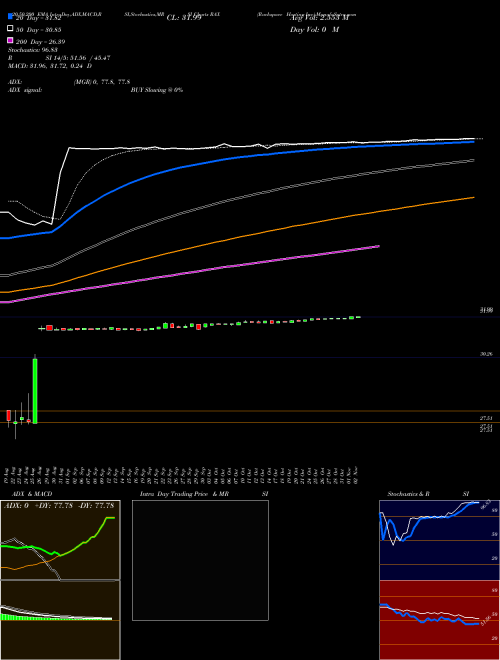Click the white 50 Day EMA legend swatch
The height and width of the screenshot is (660, 500).
click(10, 28)
